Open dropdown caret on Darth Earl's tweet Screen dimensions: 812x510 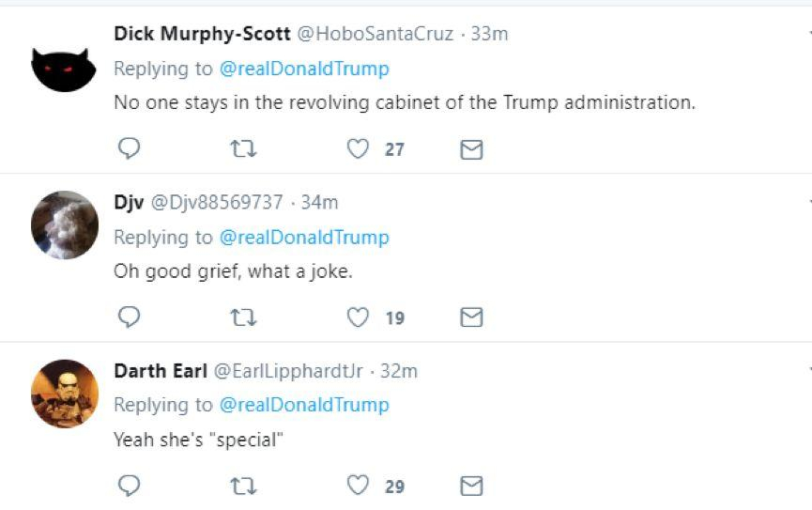807,369
